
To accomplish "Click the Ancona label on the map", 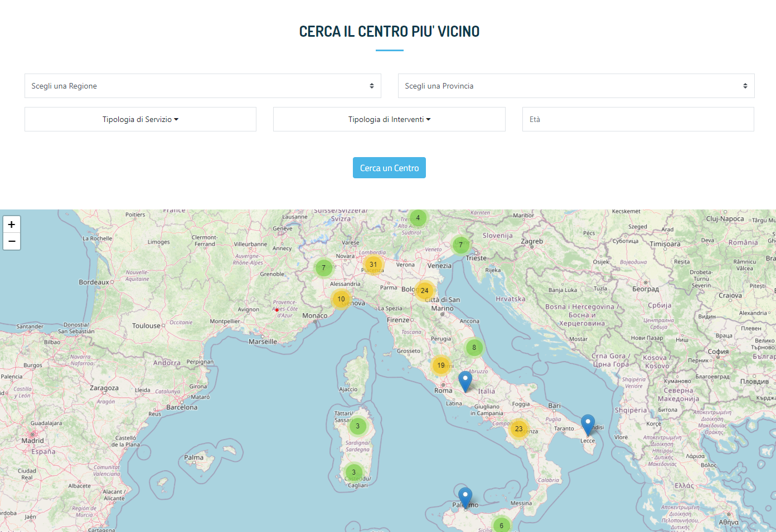I will coord(469,321).
